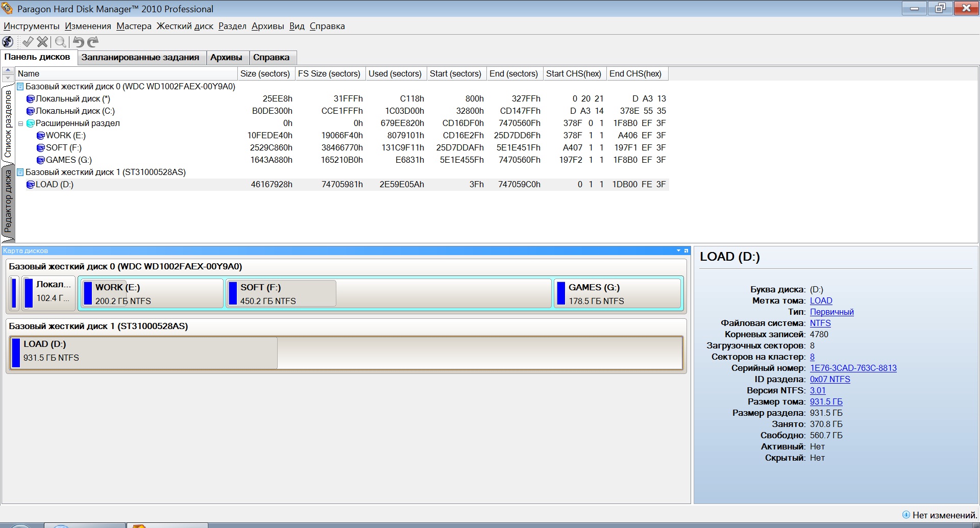Open the Инструменты menu

32,26
